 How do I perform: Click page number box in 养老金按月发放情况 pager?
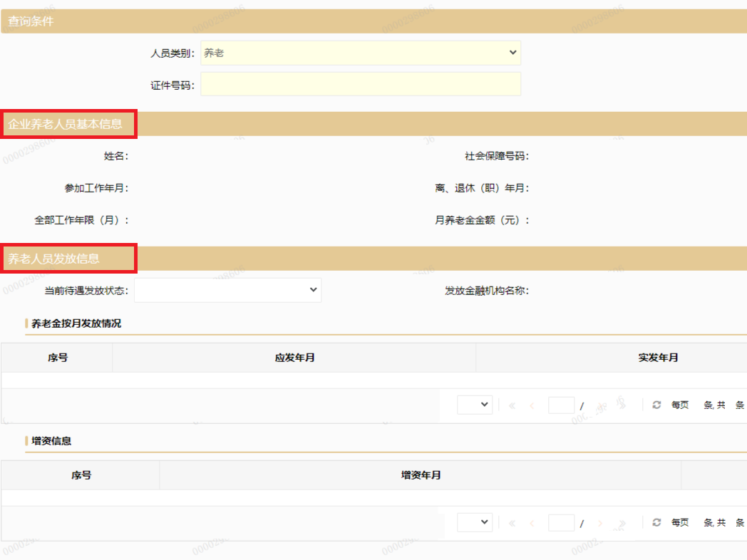[x=561, y=405]
